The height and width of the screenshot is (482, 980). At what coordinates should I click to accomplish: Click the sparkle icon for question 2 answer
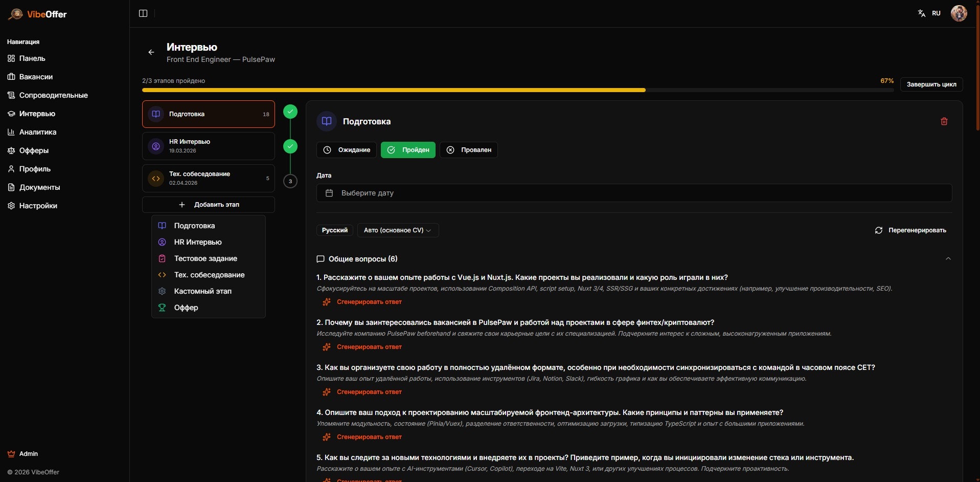pos(327,347)
